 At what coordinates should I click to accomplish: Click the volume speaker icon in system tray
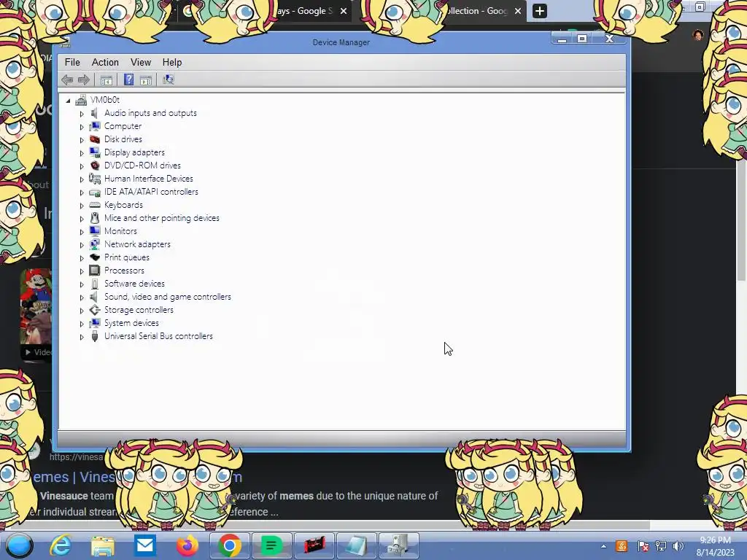point(678,546)
